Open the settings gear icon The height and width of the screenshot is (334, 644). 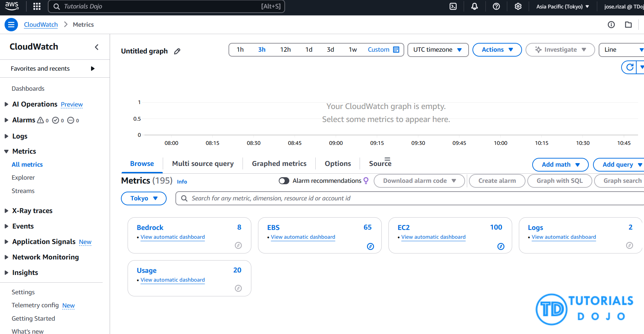pyautogui.click(x=518, y=6)
